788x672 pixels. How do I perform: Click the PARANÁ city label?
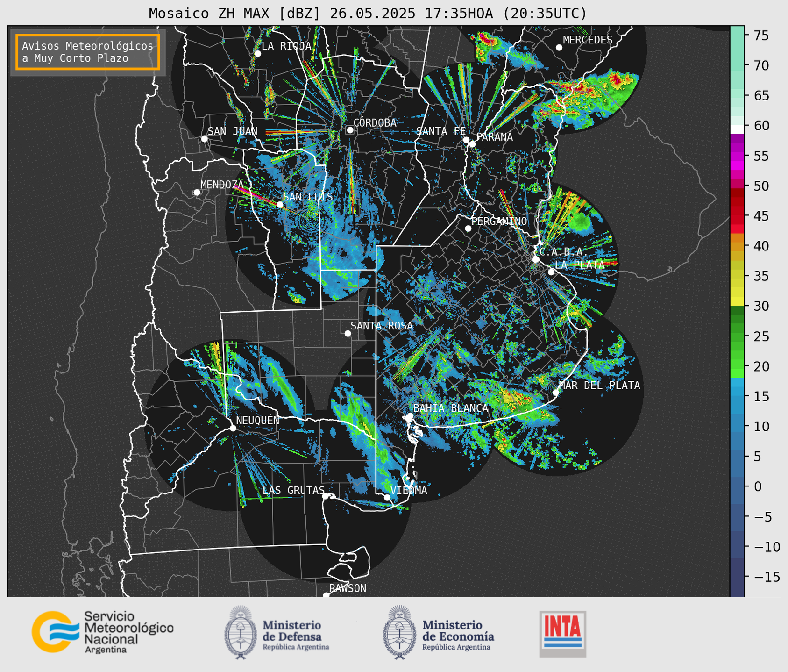[494, 137]
